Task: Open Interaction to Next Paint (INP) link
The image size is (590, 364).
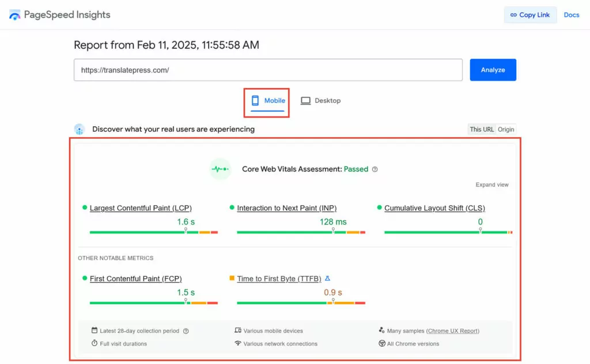Action: 287,208
